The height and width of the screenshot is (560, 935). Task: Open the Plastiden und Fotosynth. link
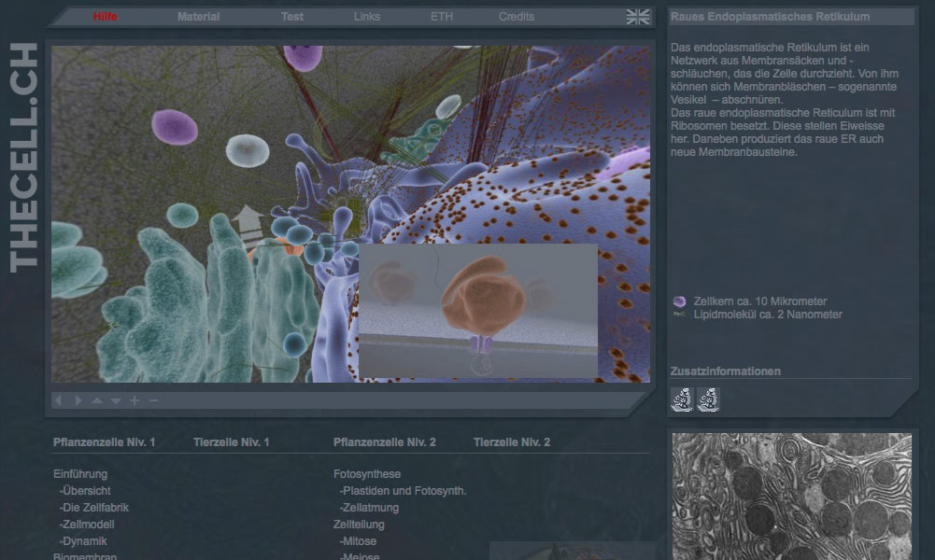404,491
